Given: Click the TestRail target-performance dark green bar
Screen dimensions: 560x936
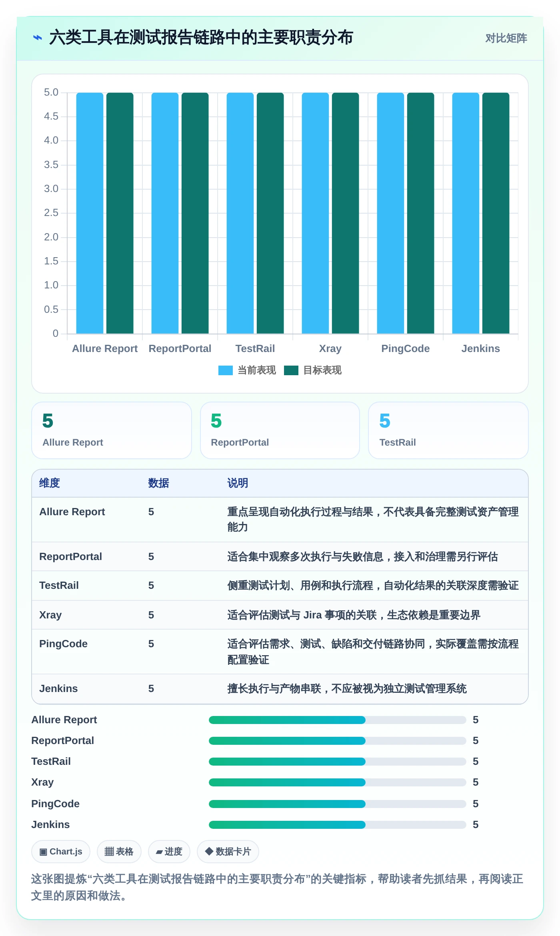Looking at the screenshot, I should (270, 213).
